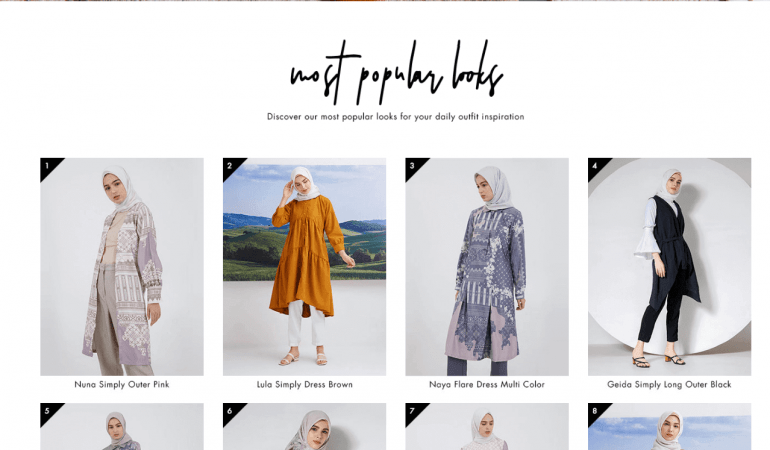Click the Naya Flare Dress Multi Color title

coord(487,385)
